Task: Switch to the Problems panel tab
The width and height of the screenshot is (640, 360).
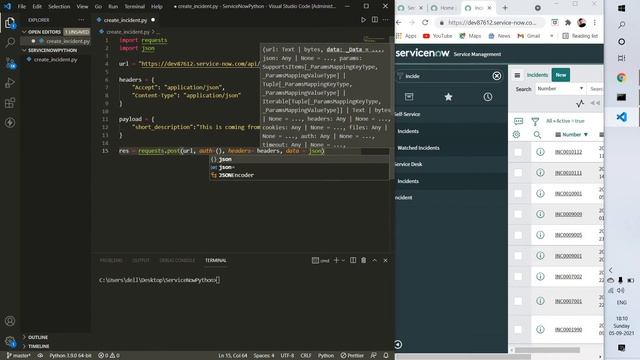Action: pyautogui.click(x=111, y=260)
